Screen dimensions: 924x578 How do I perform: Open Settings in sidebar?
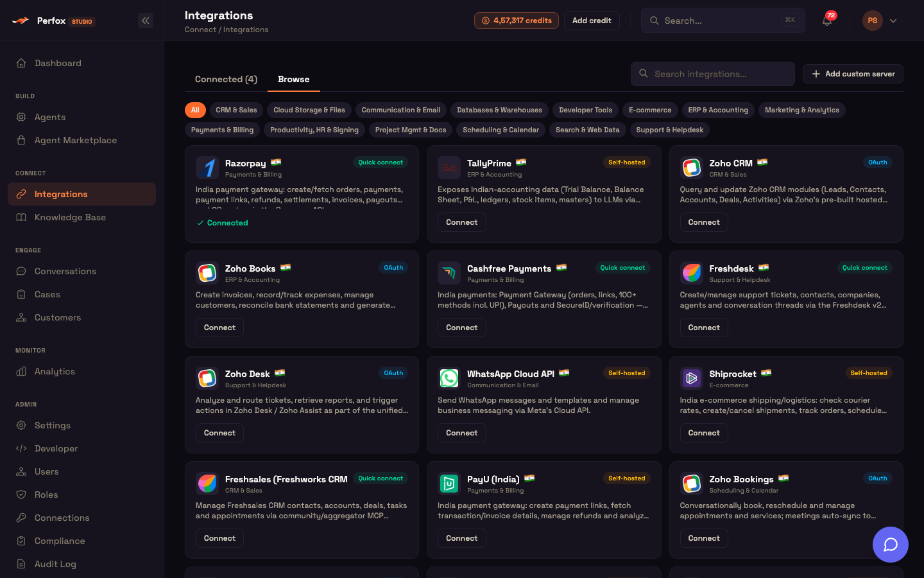[x=81, y=425]
